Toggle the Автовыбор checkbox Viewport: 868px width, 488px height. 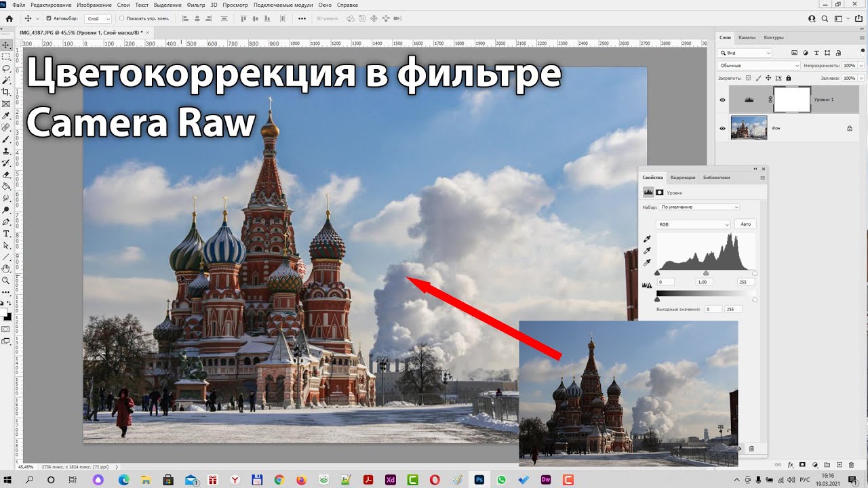pyautogui.click(x=48, y=19)
